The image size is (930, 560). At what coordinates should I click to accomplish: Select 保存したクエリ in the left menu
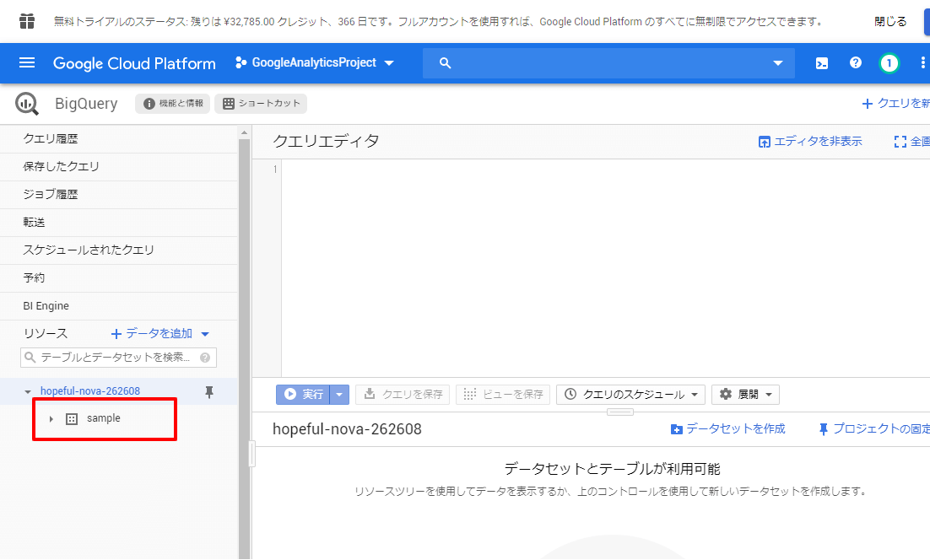61,167
